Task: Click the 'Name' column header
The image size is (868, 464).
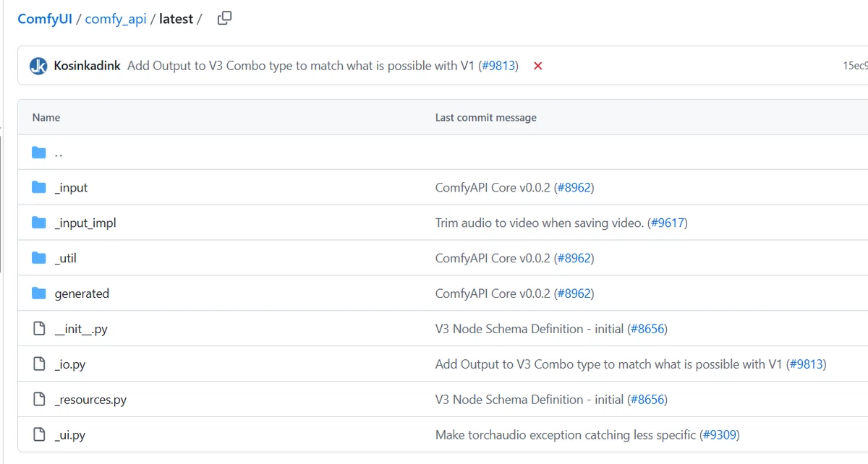Action: click(46, 117)
